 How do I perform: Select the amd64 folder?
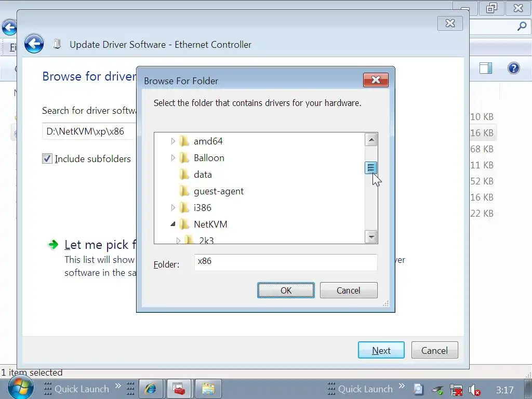(x=208, y=141)
